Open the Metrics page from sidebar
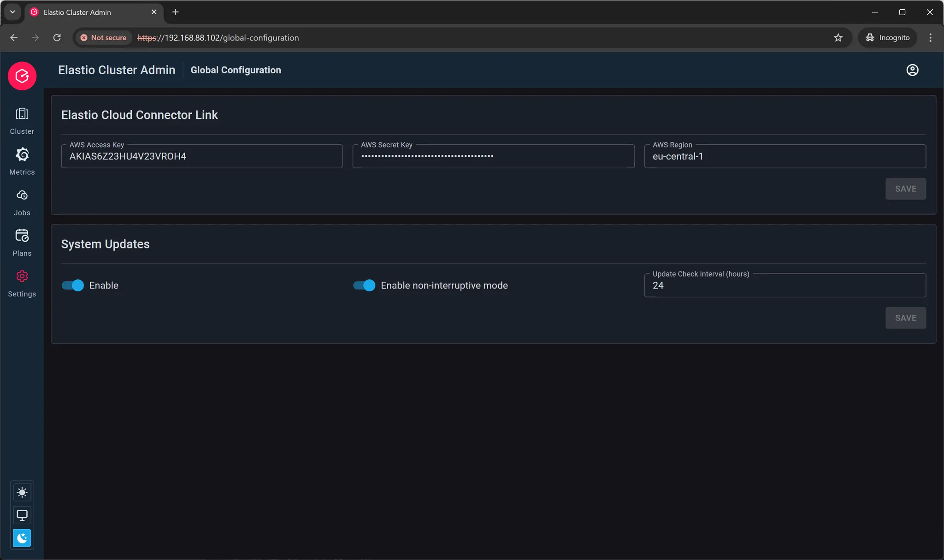The height and width of the screenshot is (560, 944). tap(22, 161)
